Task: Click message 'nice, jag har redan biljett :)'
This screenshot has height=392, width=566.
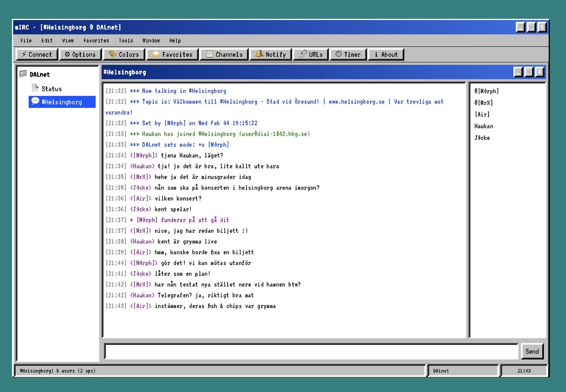Action: (201, 231)
